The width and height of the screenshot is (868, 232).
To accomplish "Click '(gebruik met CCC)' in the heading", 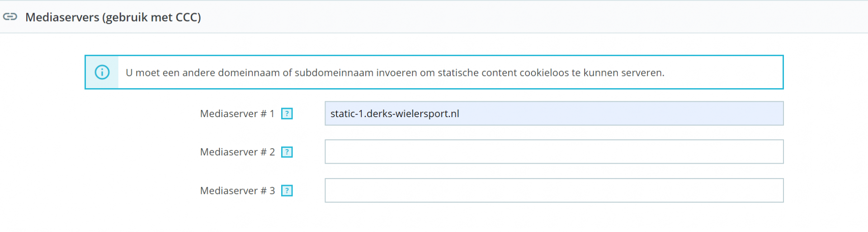I will pyautogui.click(x=151, y=17).
